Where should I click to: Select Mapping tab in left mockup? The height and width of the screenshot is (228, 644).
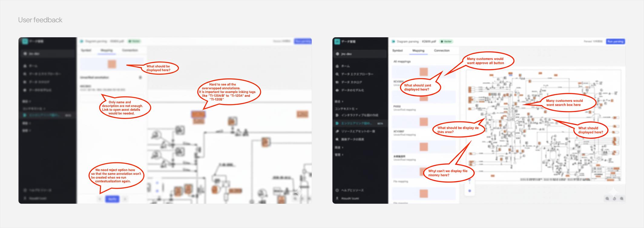[x=107, y=50]
